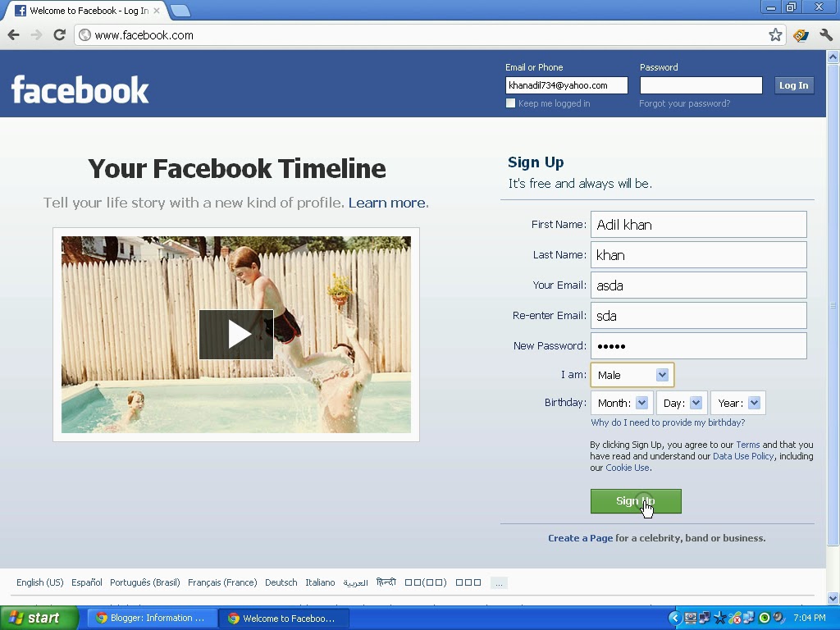
Task: Open the Chrome wrench settings menu
Action: pyautogui.click(x=825, y=35)
